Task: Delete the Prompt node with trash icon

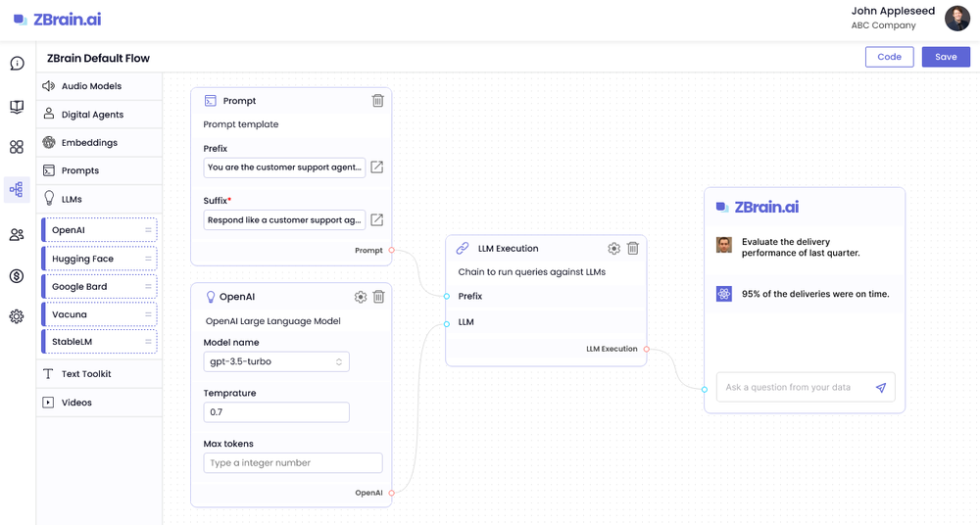Action: coord(378,101)
